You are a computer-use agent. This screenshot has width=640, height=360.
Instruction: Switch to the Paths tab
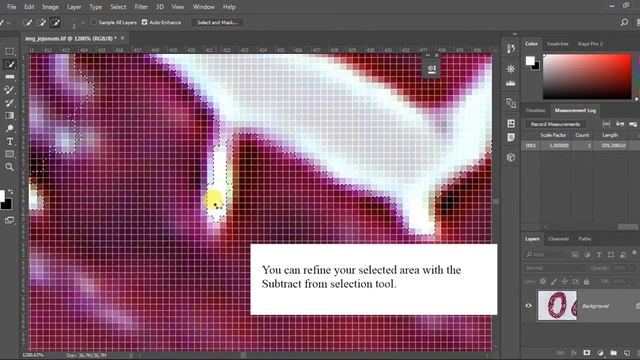click(x=584, y=239)
